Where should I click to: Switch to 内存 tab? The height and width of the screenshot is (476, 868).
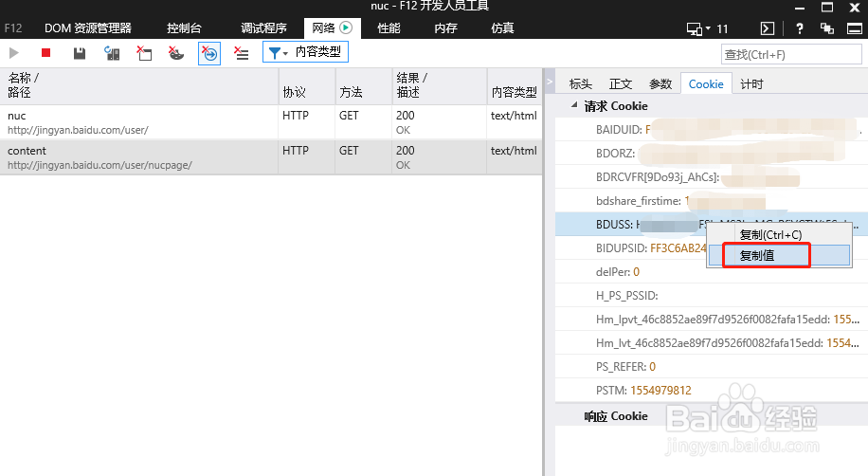click(445, 28)
